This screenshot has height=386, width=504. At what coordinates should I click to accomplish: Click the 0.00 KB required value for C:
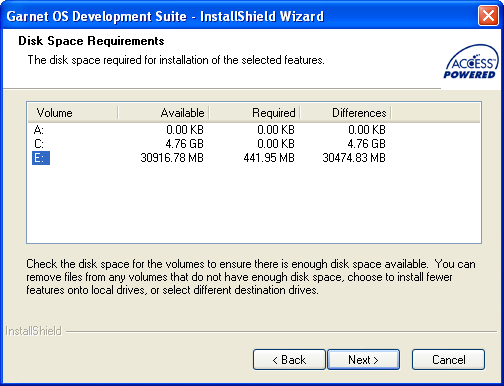point(276,144)
